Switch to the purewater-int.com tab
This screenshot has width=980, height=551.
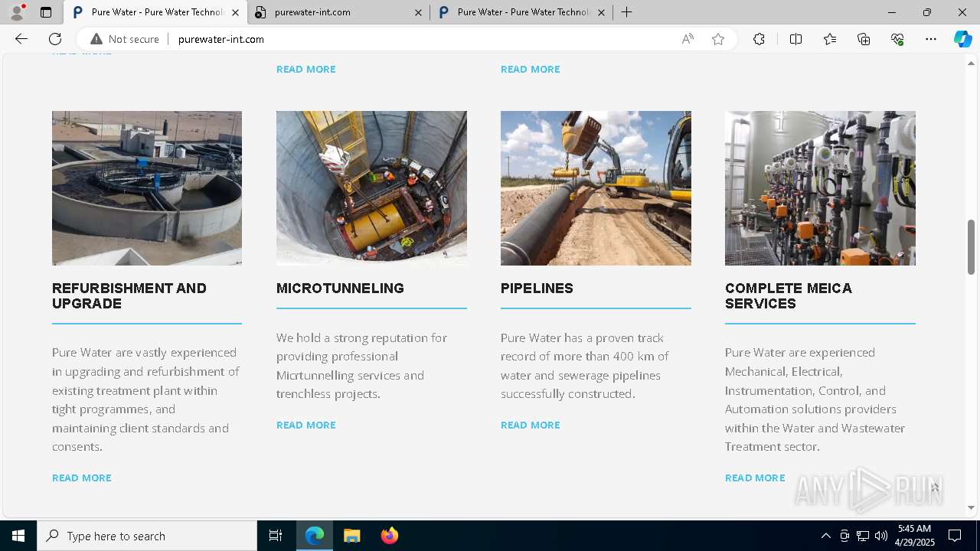pos(338,12)
